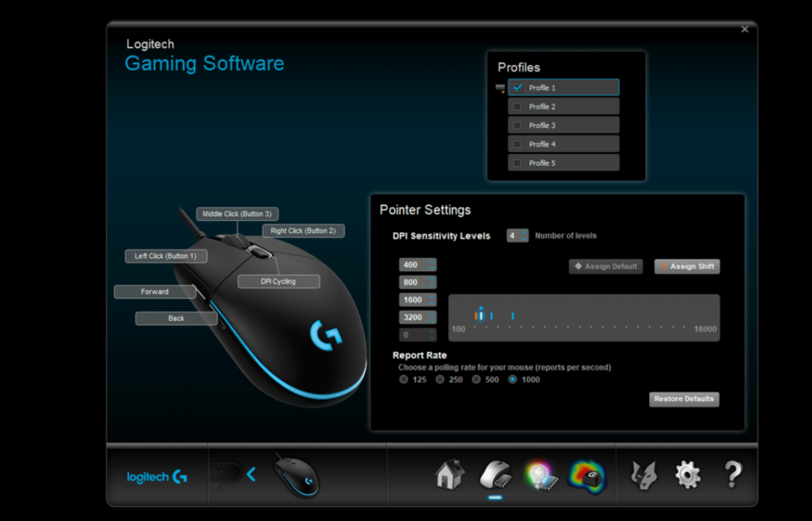This screenshot has width=812, height=521.
Task: Click the on-board memory icon beside Profile 1
Action: click(x=500, y=89)
